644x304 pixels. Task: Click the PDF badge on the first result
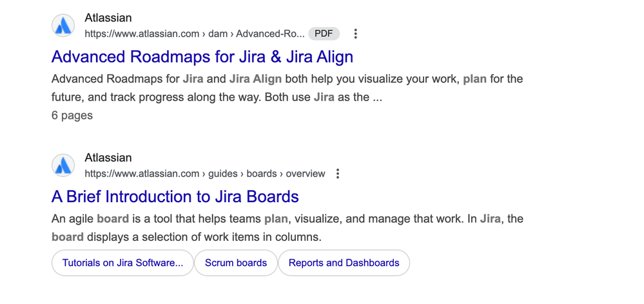(324, 33)
